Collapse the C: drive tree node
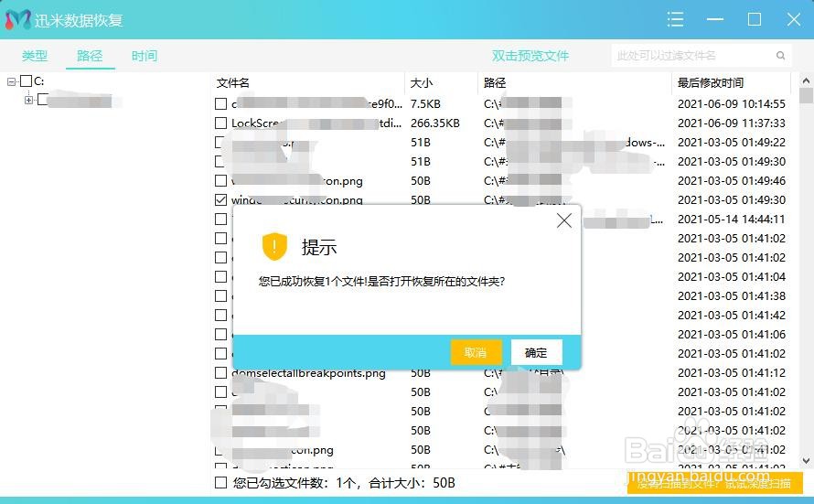The height and width of the screenshot is (504, 814). 11,82
